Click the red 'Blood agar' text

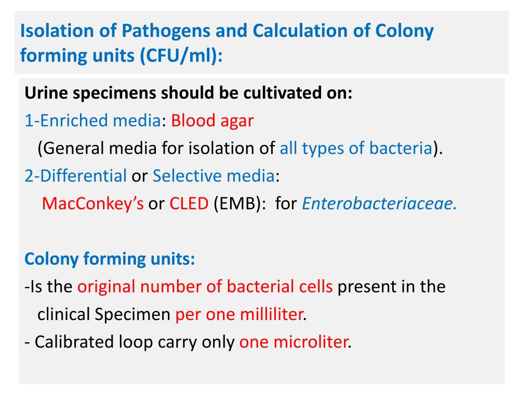coord(212,121)
